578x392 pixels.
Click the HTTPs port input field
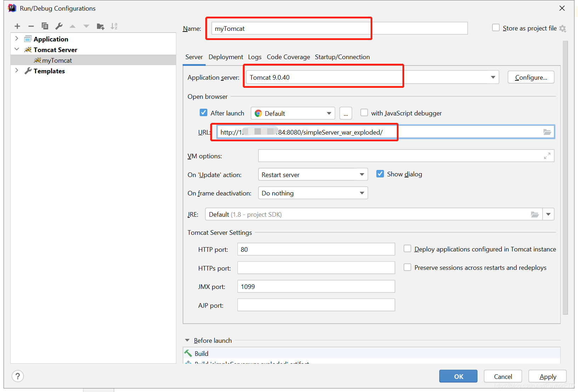tap(316, 268)
